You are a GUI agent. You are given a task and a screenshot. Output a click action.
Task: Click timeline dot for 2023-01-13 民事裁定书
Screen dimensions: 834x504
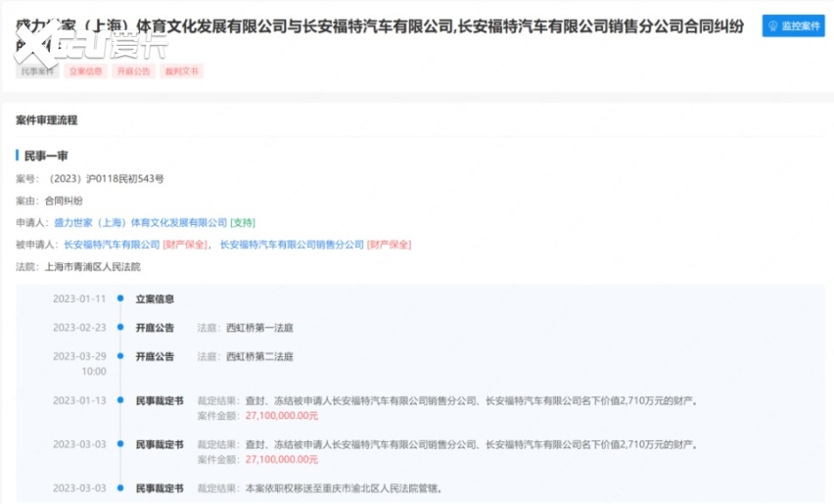pos(120,400)
